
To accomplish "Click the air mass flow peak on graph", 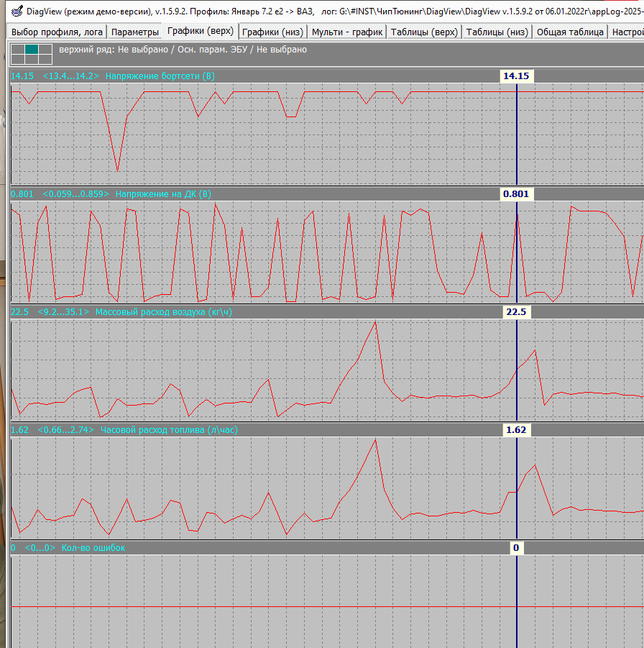I will tap(375, 322).
